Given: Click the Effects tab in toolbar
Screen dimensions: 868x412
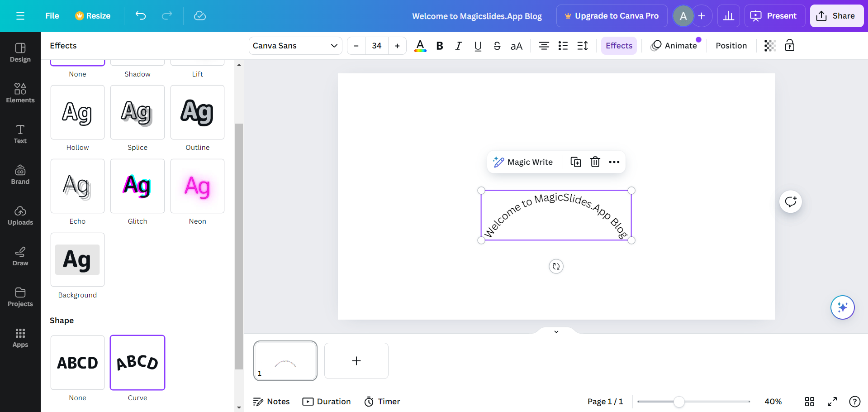Looking at the screenshot, I should [619, 46].
